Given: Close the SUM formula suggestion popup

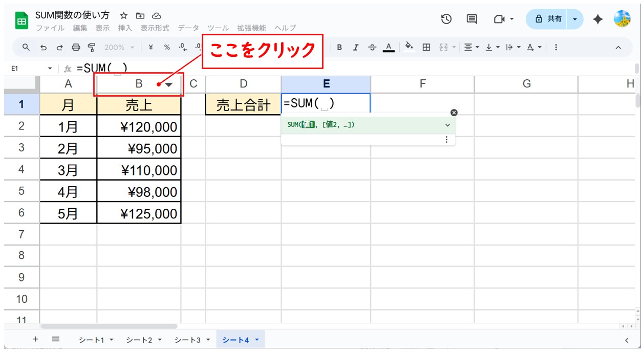Looking at the screenshot, I should pos(454,113).
